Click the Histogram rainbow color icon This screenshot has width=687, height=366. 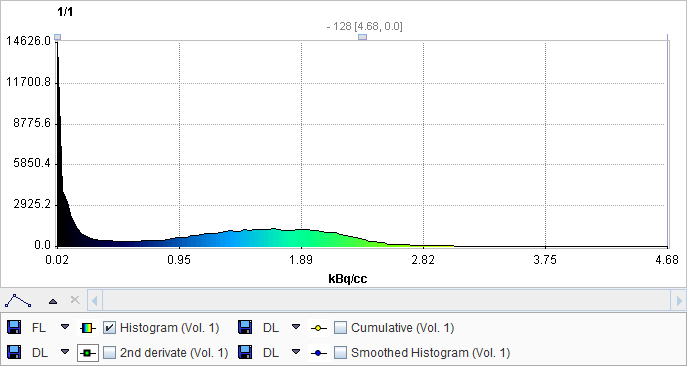88,327
